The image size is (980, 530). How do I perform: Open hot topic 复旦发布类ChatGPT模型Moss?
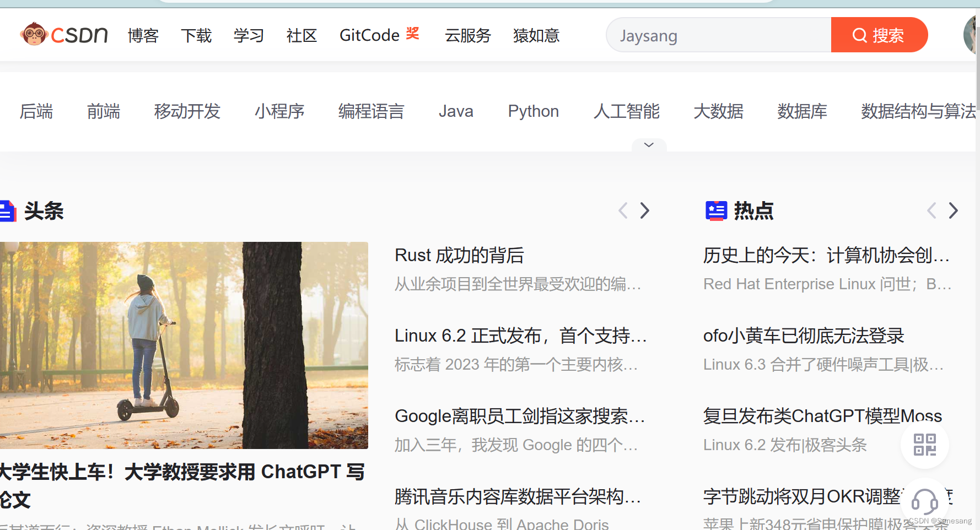coord(822,416)
